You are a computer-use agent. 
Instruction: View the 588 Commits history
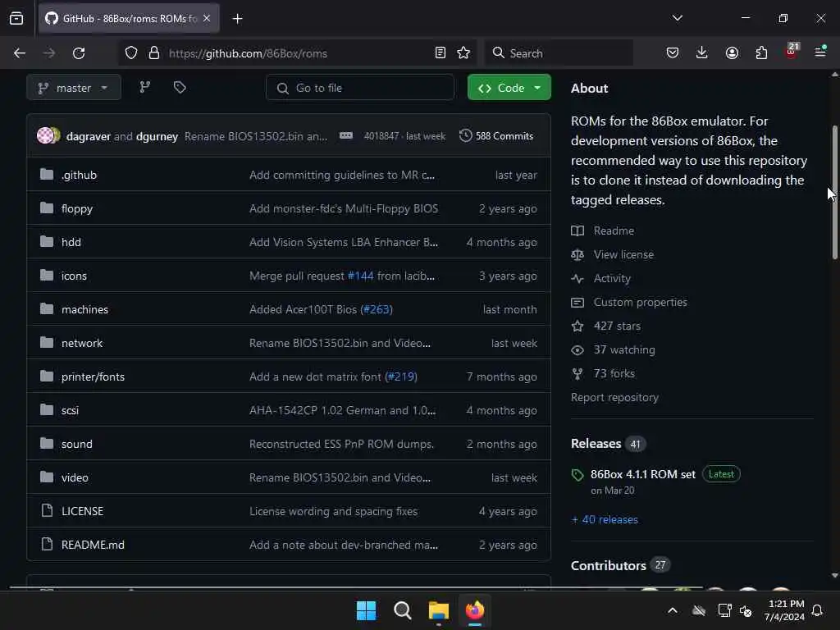[x=496, y=136]
